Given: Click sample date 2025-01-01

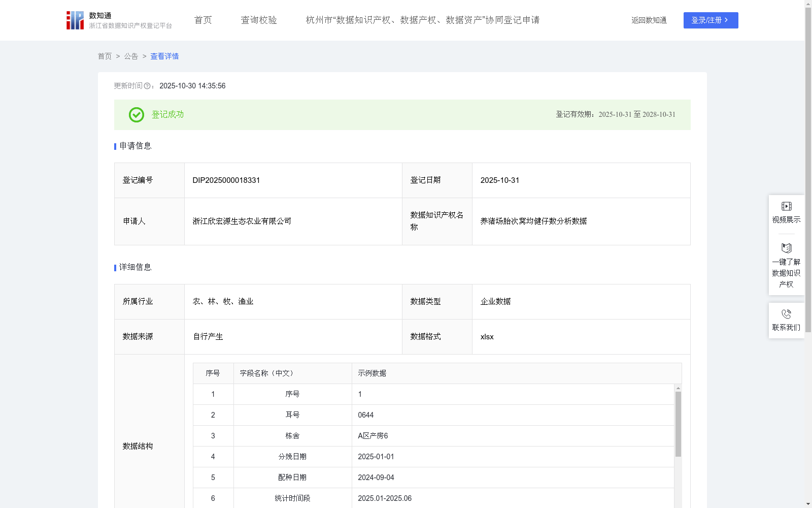Looking at the screenshot, I should coord(376,457).
